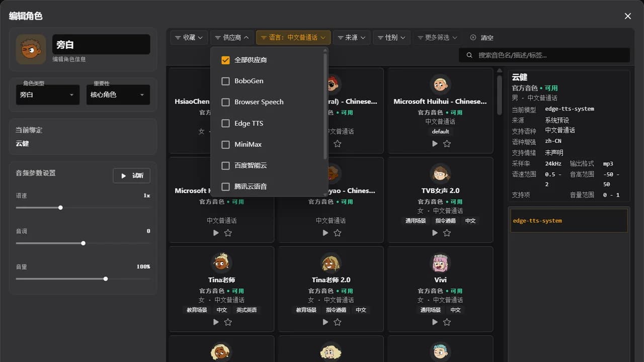Check the BoboGen provider checkbox
This screenshot has width=644, height=362.
tap(225, 81)
